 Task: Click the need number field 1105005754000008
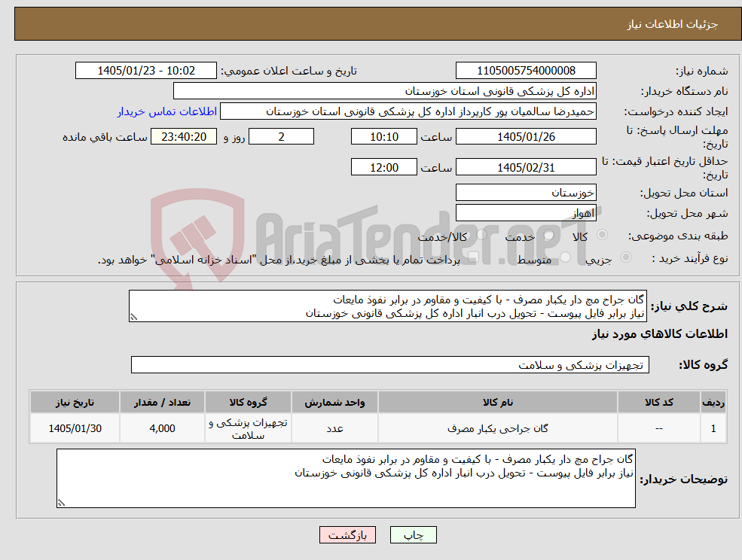tap(526, 71)
